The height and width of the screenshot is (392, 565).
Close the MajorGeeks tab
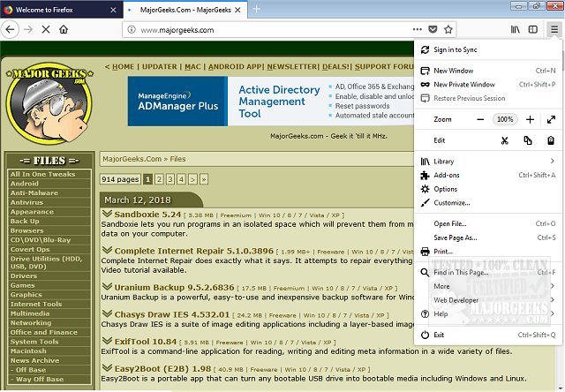tap(237, 10)
